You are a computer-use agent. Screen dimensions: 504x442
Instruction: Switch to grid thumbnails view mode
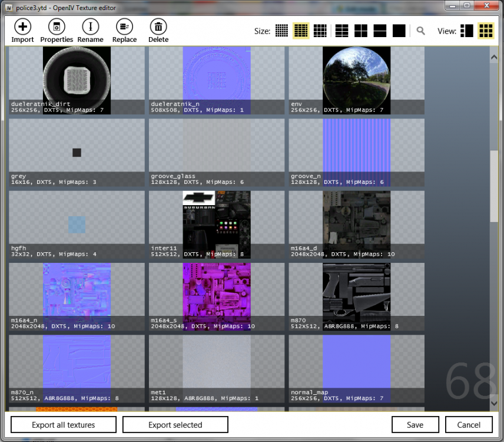(486, 31)
